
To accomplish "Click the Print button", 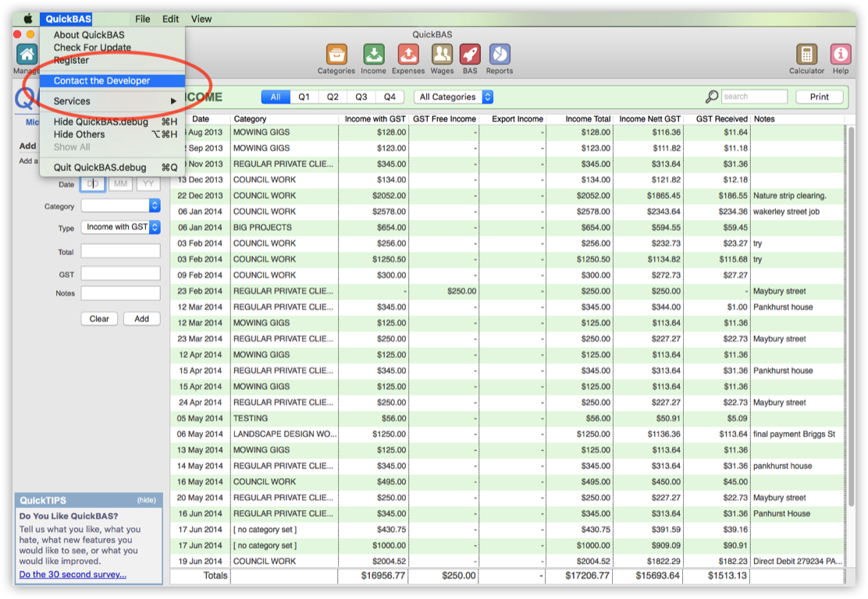I will [819, 97].
